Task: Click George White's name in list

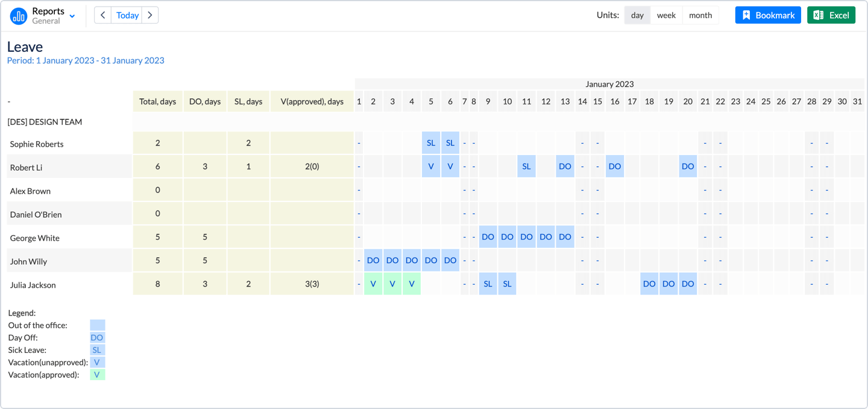Action: [x=35, y=238]
